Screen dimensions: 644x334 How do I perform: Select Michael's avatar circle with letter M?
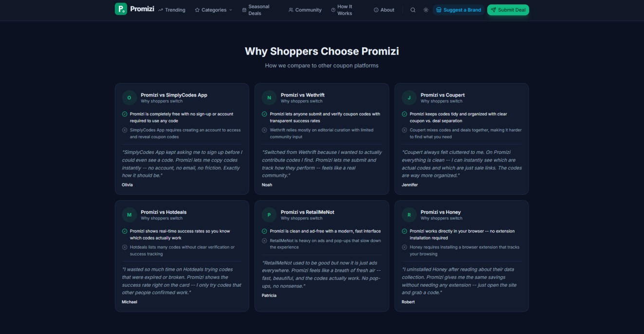[x=129, y=215]
